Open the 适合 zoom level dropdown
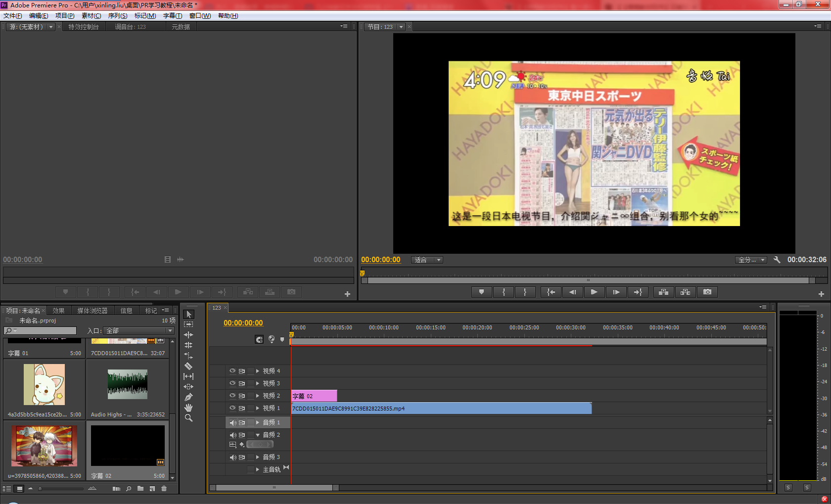 [x=427, y=260]
